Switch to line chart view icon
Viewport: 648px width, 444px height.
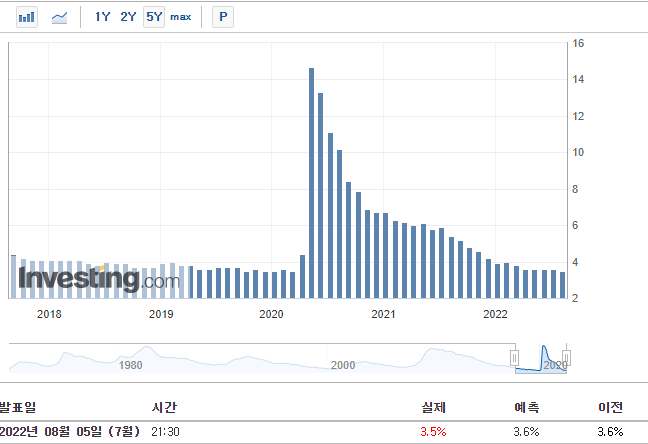59,17
